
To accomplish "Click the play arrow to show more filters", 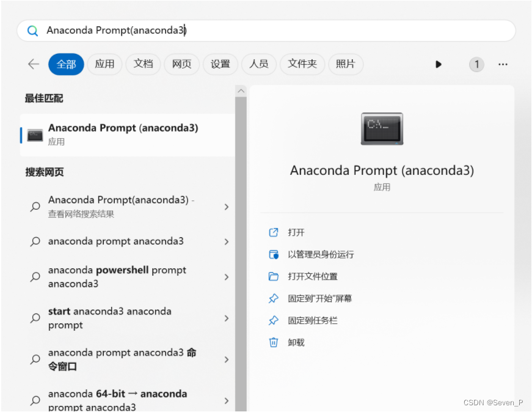I will coord(439,64).
